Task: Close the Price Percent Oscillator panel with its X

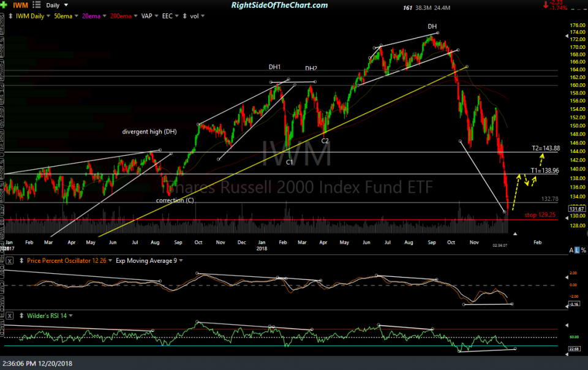Action: pos(9,260)
